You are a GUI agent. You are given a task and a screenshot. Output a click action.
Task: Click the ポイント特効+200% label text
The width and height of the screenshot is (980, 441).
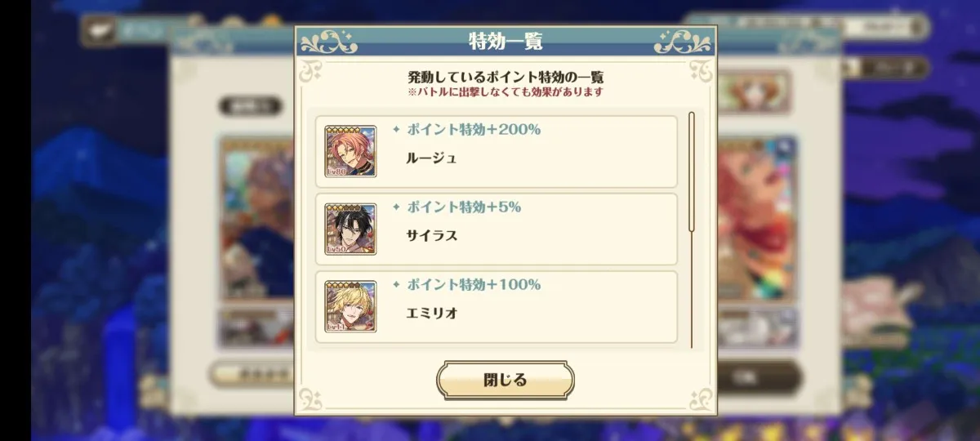(474, 130)
